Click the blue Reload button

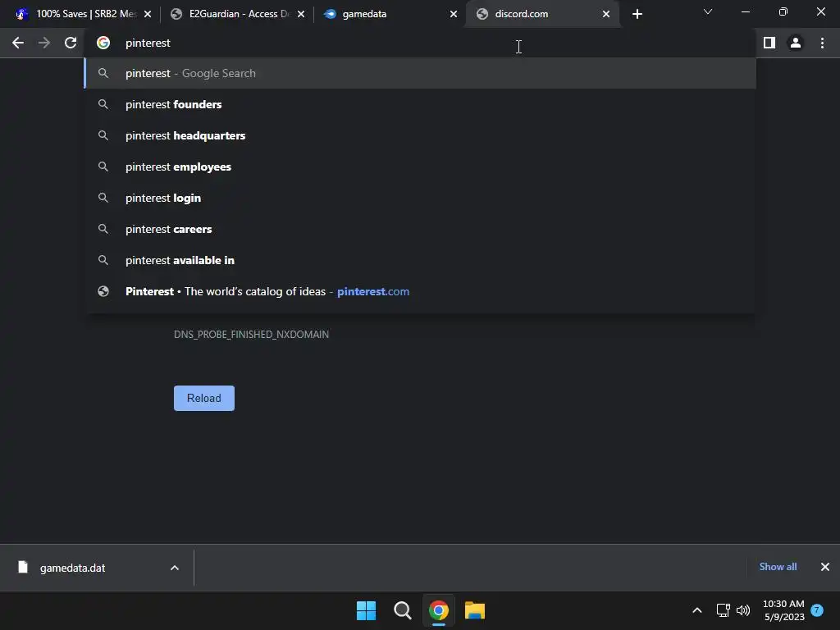coord(204,398)
